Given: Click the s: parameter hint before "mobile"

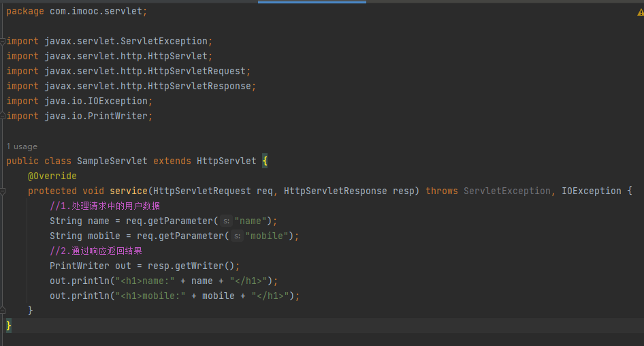Looking at the screenshot, I should click(x=237, y=236).
